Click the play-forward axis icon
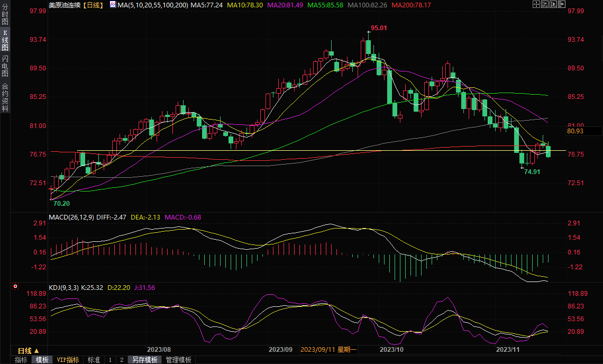603x364 pixels. pyautogui.click(x=553, y=4)
